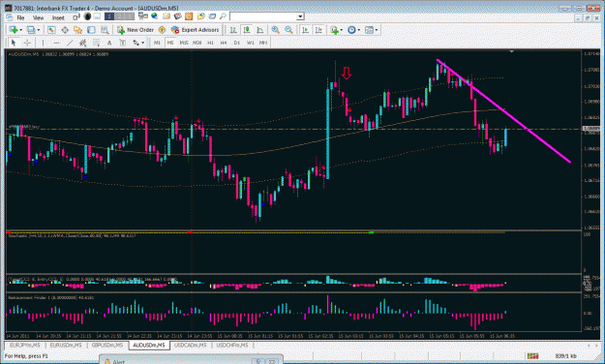Select workspace number 1 button
Screen dimensions: 605x364
click(x=109, y=16)
